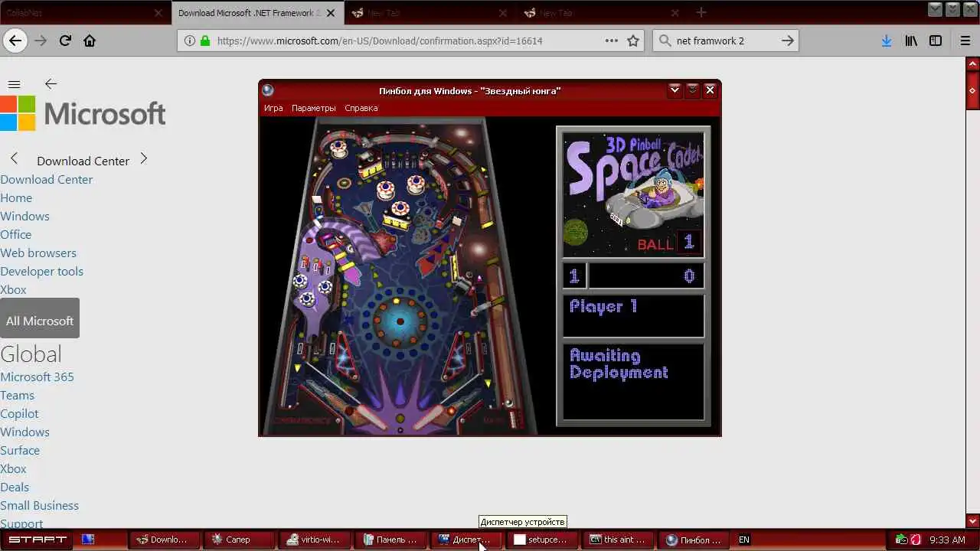The height and width of the screenshot is (551, 980).
Task: Open the Deals link
Action: [x=15, y=487]
